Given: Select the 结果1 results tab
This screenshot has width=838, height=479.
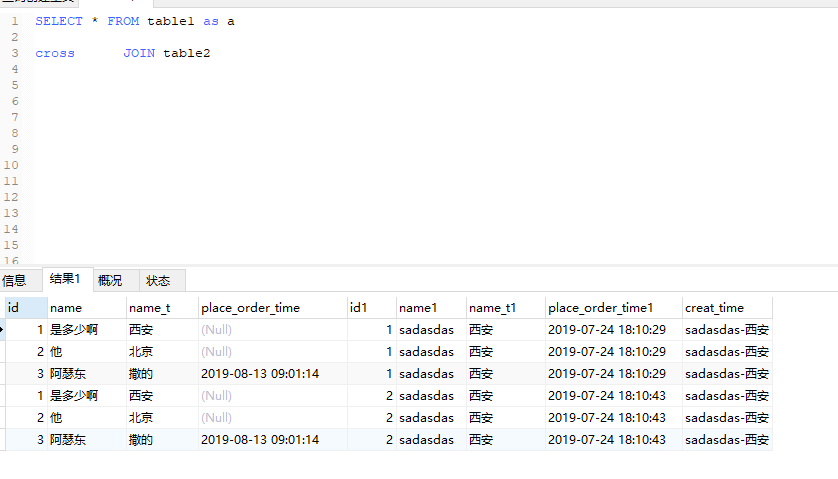Looking at the screenshot, I should tap(65, 279).
